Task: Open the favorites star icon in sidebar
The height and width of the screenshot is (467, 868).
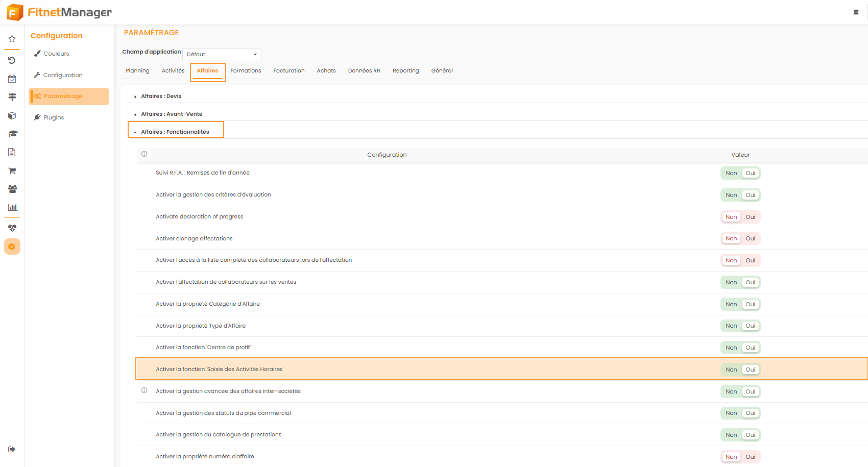Action: pyautogui.click(x=12, y=39)
